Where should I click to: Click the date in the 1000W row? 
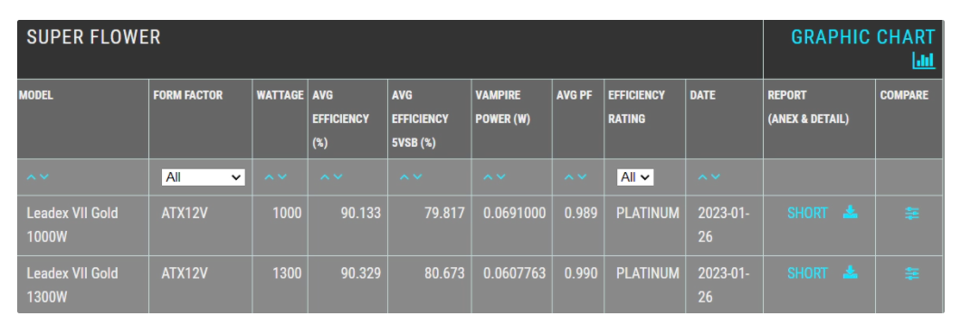(724, 225)
